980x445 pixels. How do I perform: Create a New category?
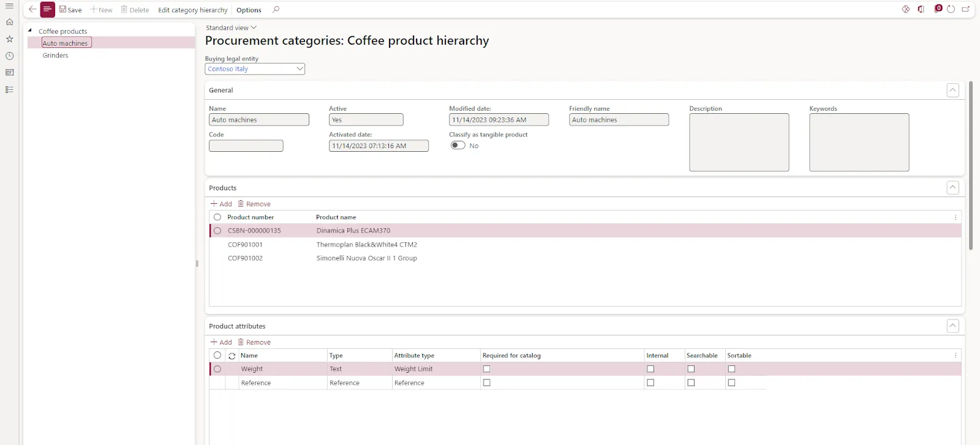tap(102, 10)
